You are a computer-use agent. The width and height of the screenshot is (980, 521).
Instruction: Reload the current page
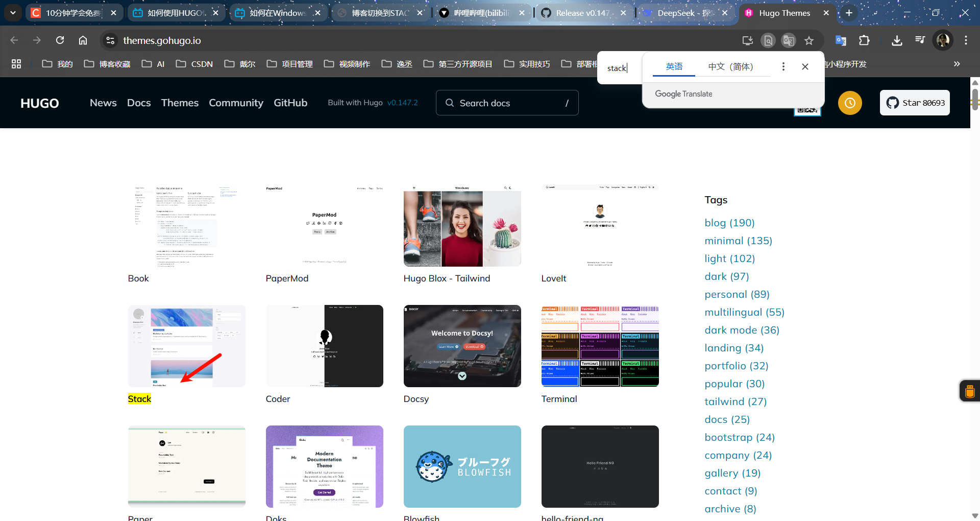tap(60, 40)
